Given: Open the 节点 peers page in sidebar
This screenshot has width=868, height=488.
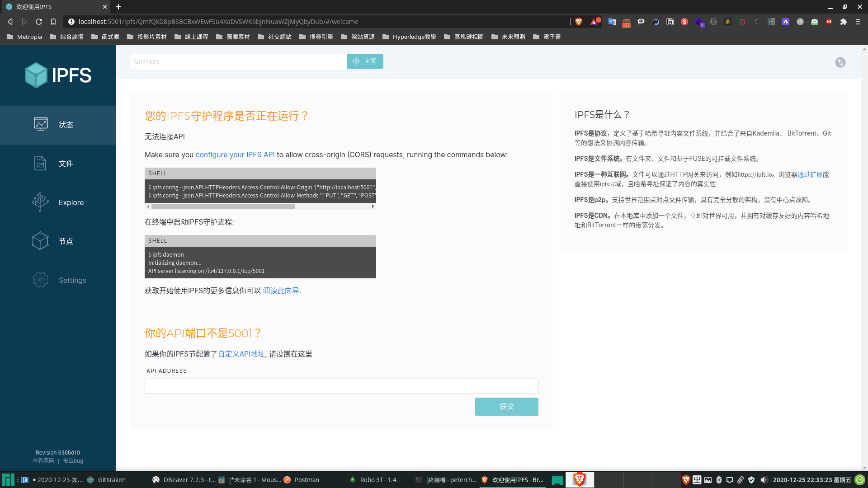Looking at the screenshot, I should pos(58,241).
